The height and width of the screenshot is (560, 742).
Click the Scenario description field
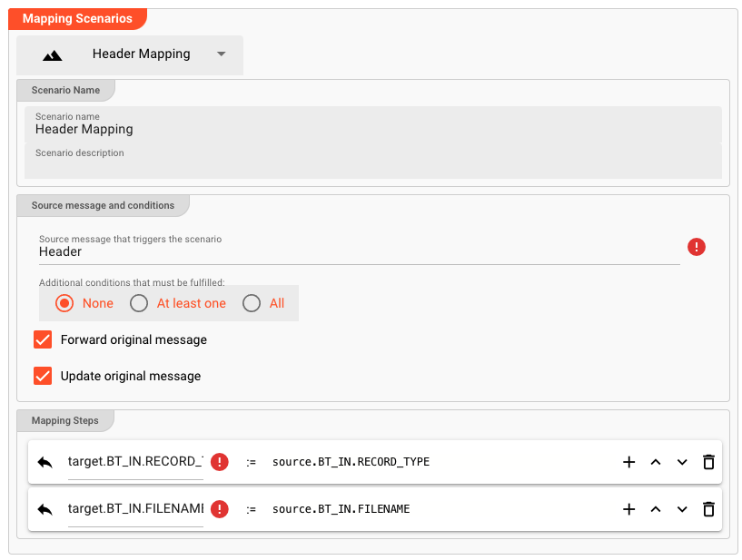click(x=372, y=163)
